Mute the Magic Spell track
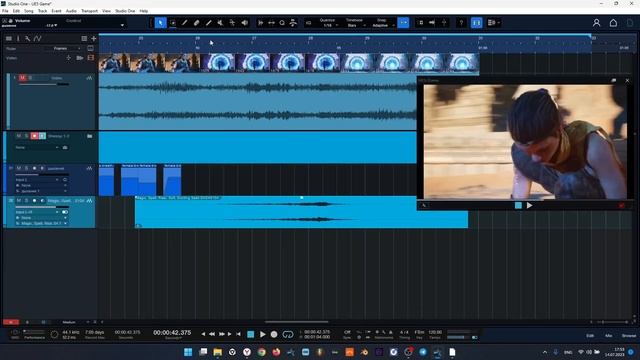This screenshot has width=640, height=360. pyautogui.click(x=18, y=201)
